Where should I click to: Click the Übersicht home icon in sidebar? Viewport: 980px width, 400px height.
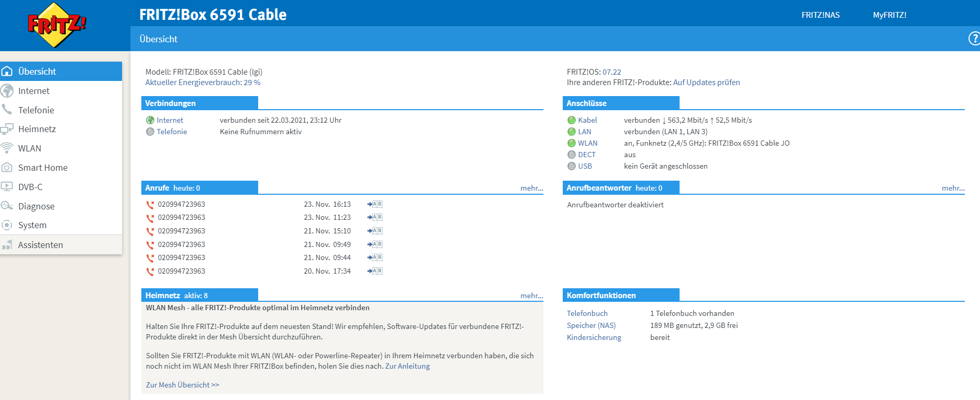point(7,71)
